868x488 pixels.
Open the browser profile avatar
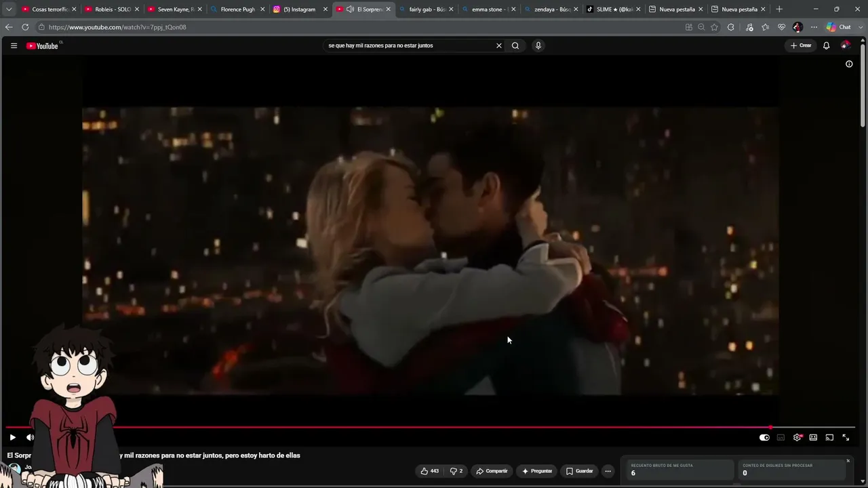click(x=797, y=27)
